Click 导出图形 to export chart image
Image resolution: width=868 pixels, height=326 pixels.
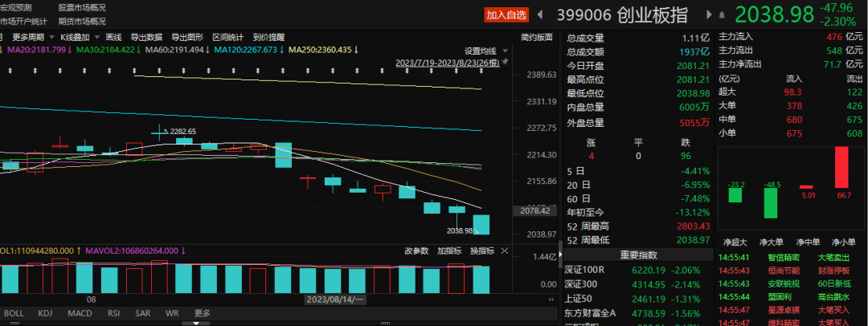pyautogui.click(x=187, y=37)
